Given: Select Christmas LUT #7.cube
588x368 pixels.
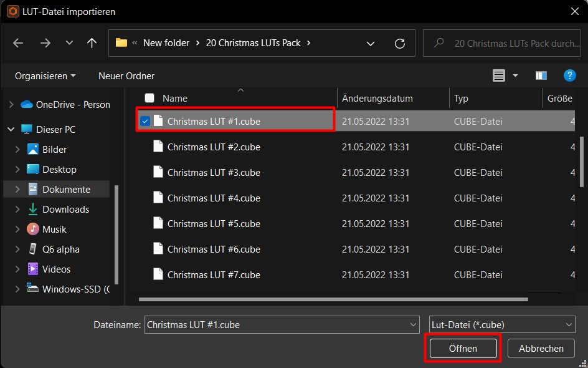Looking at the screenshot, I should coord(214,275).
